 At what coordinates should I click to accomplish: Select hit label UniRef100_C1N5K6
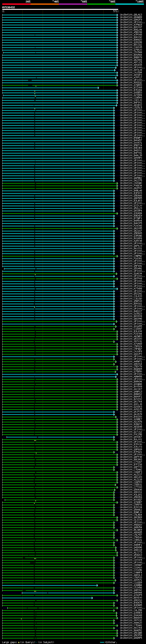tap(131, 98)
